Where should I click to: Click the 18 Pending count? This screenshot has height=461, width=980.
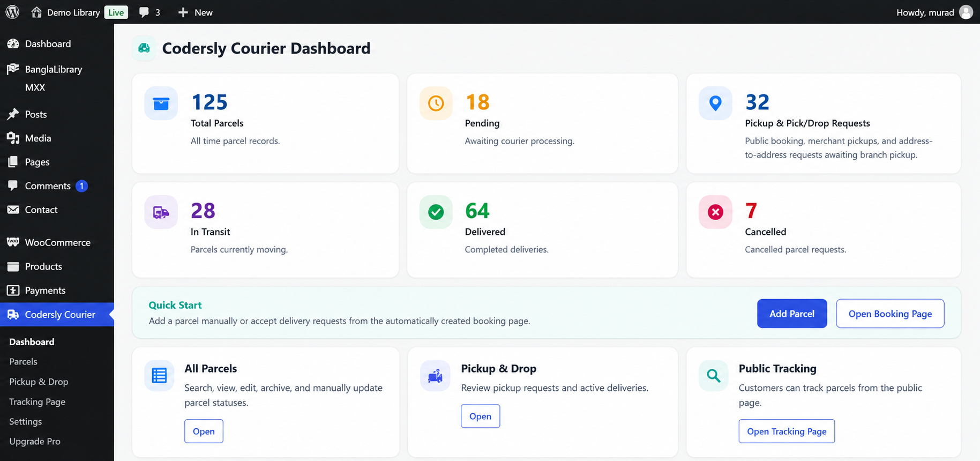pyautogui.click(x=477, y=102)
